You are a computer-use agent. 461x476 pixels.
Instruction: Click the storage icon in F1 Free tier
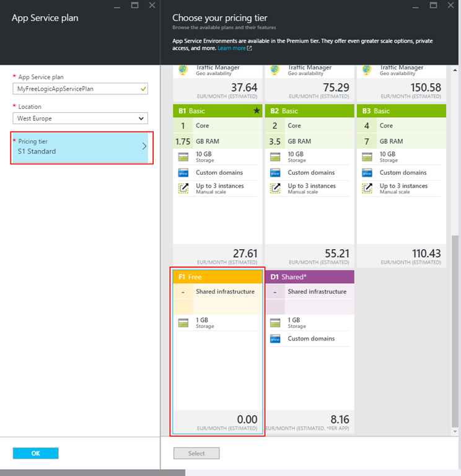183,323
